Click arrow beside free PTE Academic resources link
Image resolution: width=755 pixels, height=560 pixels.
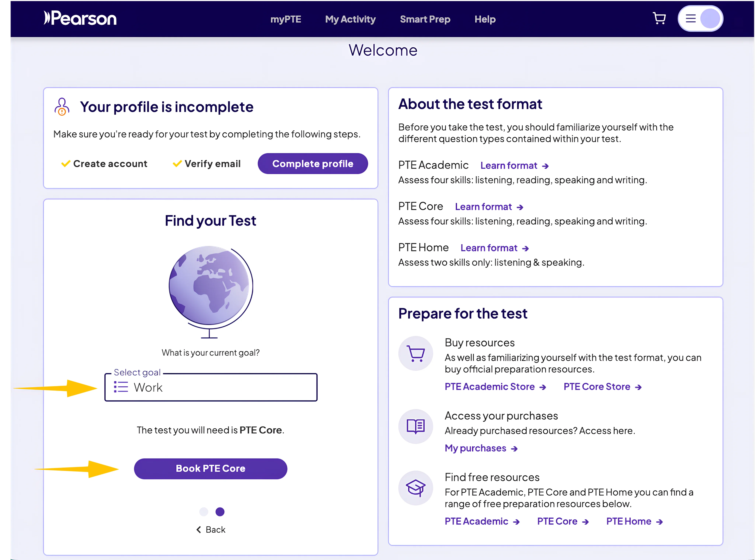coord(516,522)
